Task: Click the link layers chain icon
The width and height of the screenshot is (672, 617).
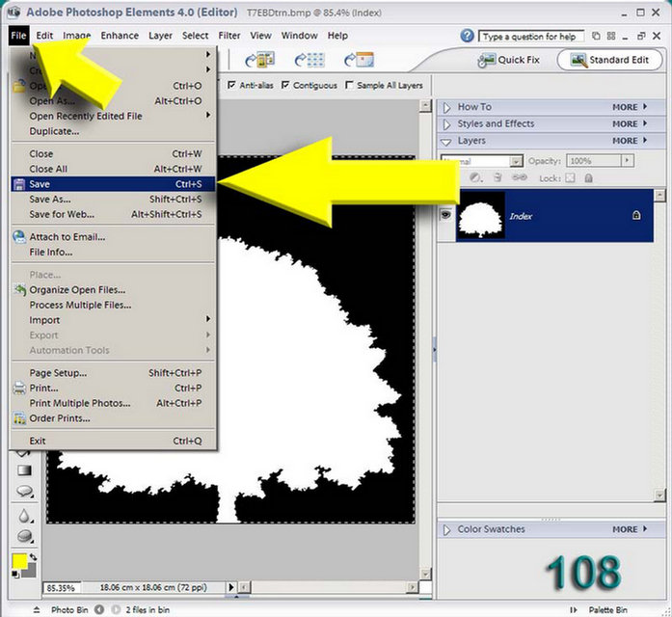Action: coord(520,177)
